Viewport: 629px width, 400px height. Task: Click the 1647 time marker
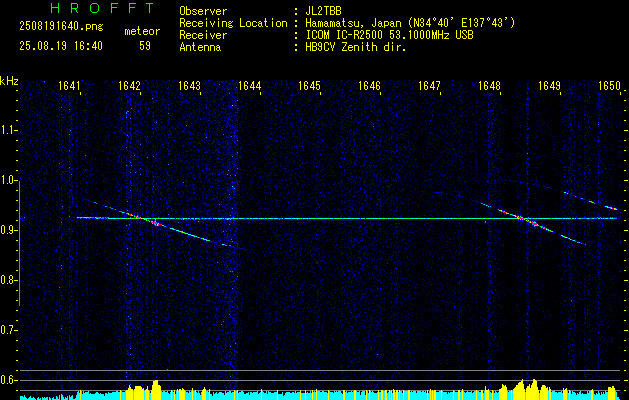pyautogui.click(x=430, y=86)
